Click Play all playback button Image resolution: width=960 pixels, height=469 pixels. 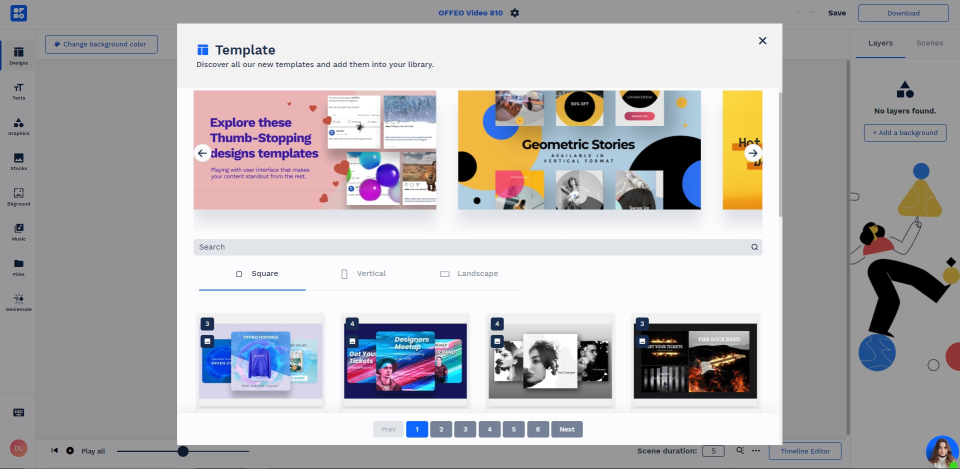[70, 451]
